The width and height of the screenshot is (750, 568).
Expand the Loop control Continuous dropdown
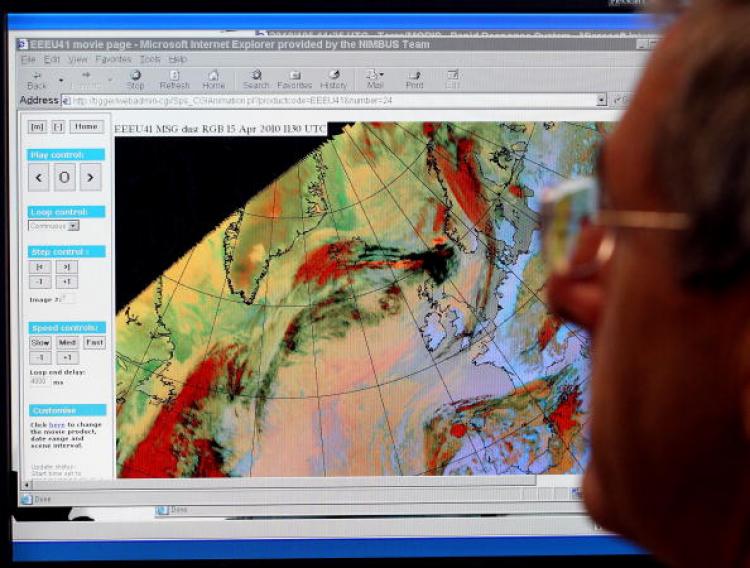click(x=73, y=226)
